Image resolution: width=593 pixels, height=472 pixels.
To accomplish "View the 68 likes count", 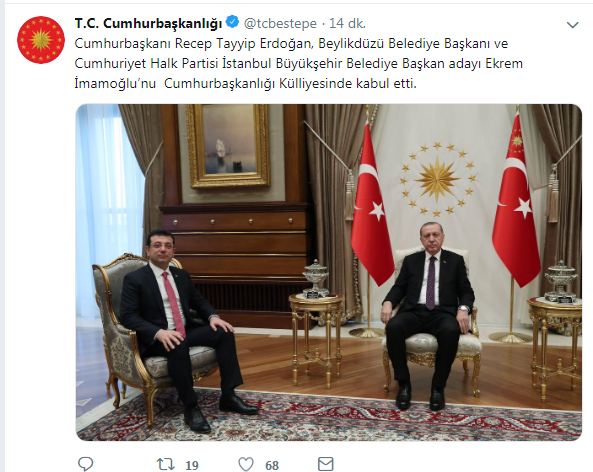I will click(272, 465).
